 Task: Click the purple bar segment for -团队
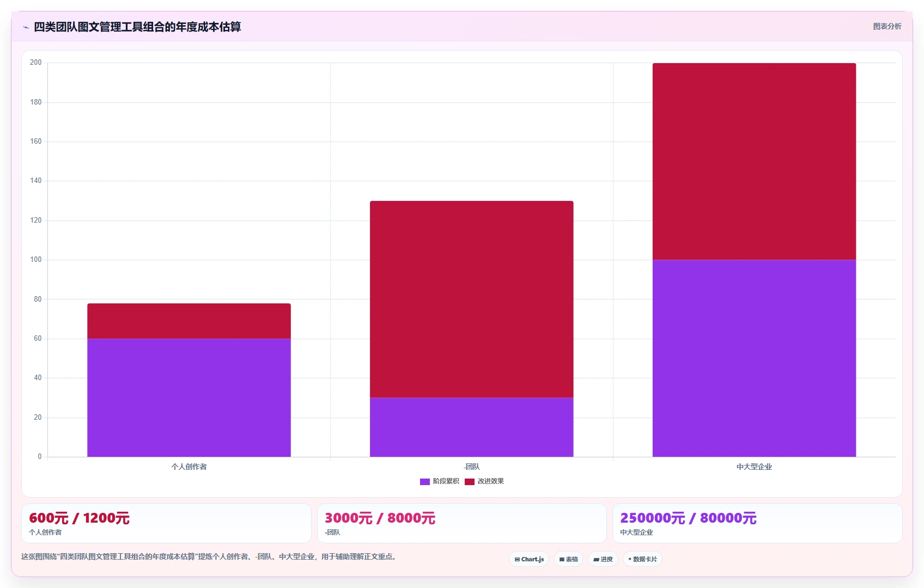click(x=472, y=427)
